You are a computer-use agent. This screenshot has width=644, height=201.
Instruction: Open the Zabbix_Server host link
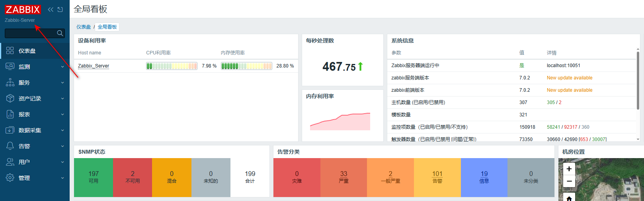pyautogui.click(x=94, y=66)
